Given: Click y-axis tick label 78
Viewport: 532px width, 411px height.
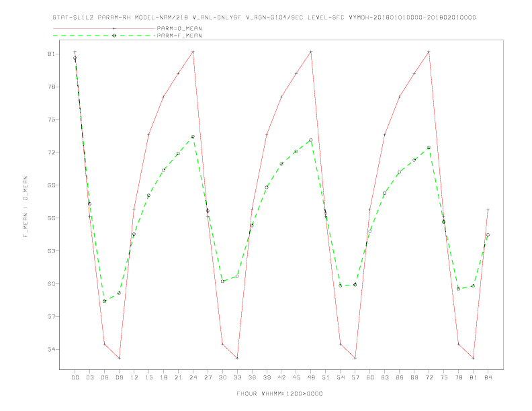Looking at the screenshot, I should (51, 87).
